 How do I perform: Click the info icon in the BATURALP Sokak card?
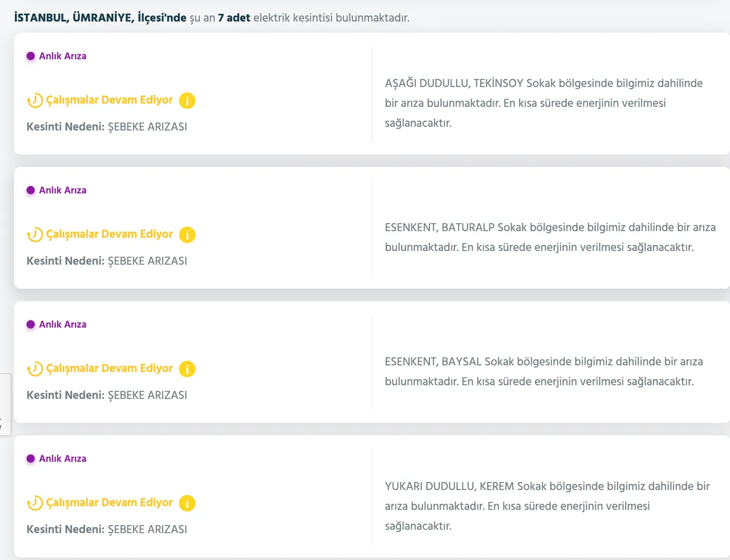click(x=187, y=235)
